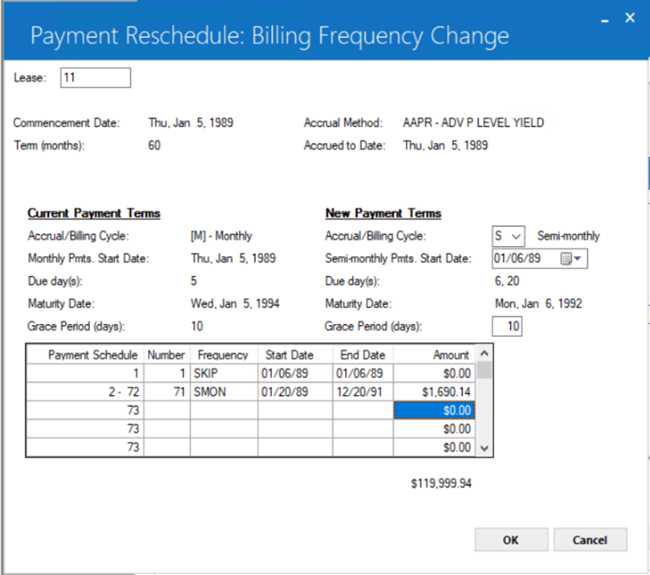
Task: Click the SMON frequency cell
Action: coord(224,392)
